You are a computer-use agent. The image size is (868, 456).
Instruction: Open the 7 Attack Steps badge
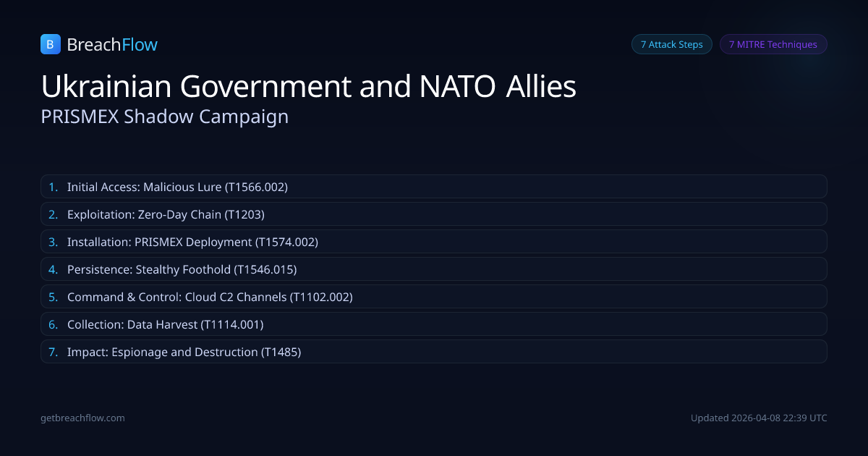click(671, 44)
